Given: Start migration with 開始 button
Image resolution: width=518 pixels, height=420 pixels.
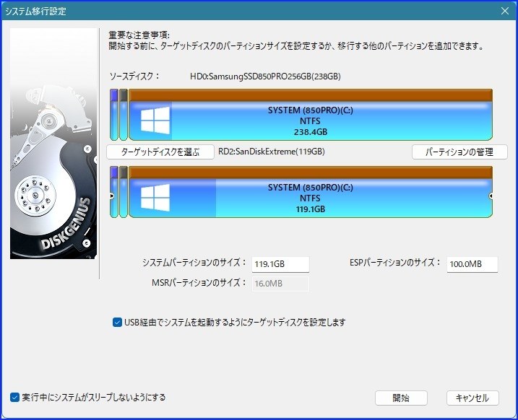Looking at the screenshot, I should click(401, 398).
